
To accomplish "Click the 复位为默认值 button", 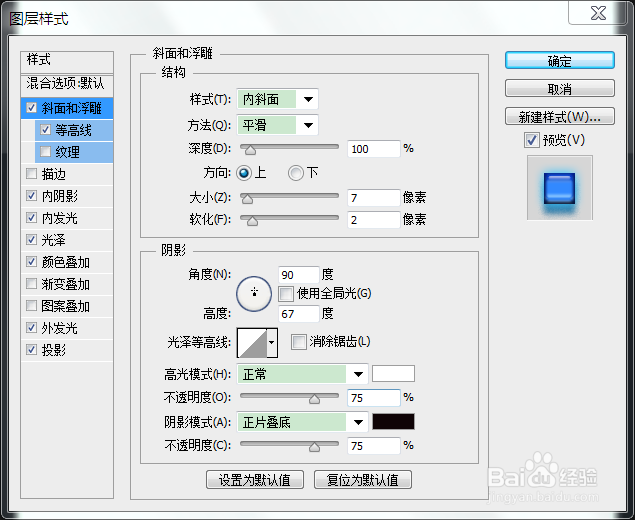I will point(363,480).
